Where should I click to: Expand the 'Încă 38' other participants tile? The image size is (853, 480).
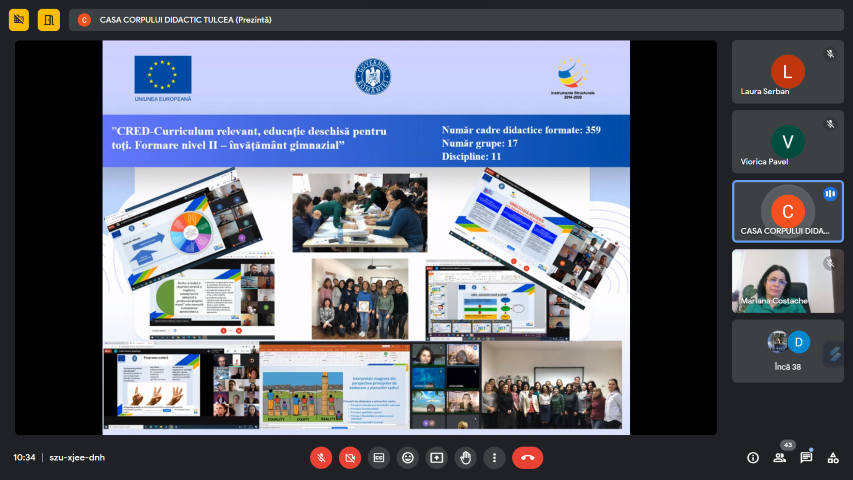[x=787, y=350]
